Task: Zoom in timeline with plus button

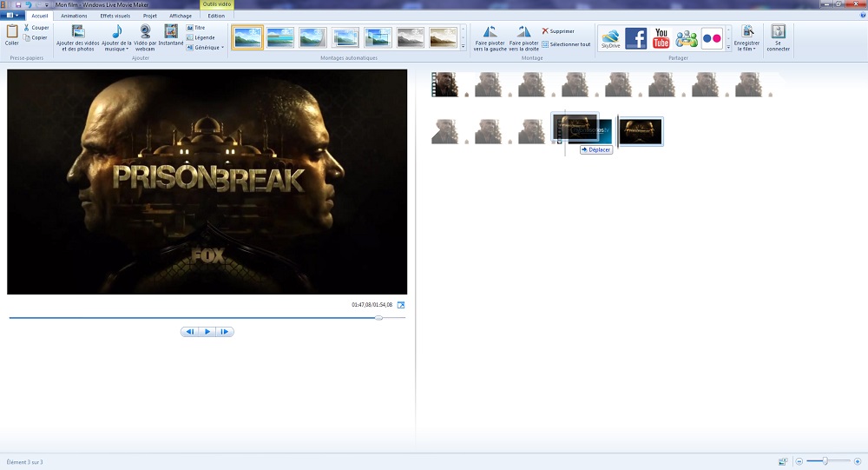Action: pos(858,461)
